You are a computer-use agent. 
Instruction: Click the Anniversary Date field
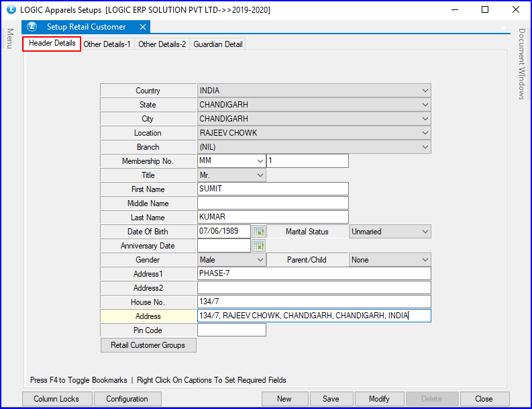[224, 246]
